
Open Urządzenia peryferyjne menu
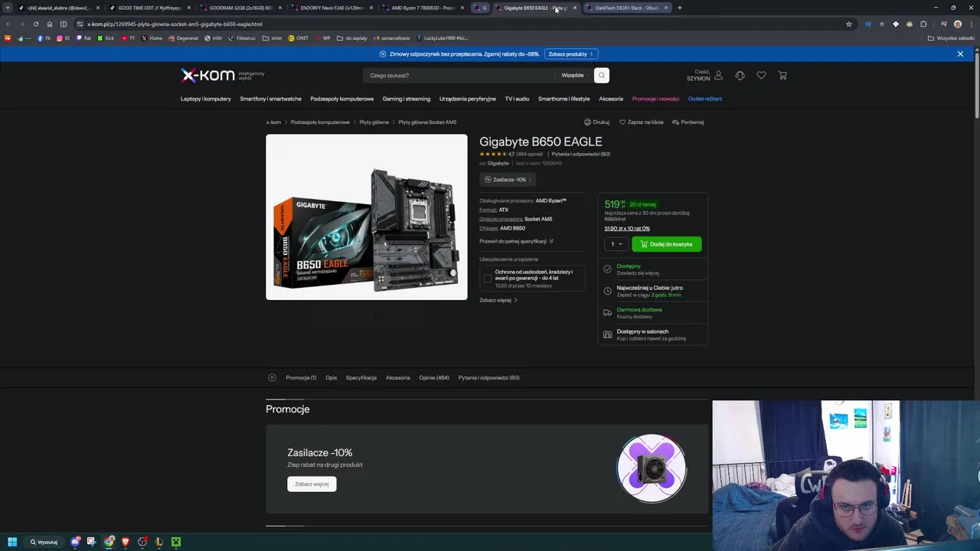click(468, 99)
